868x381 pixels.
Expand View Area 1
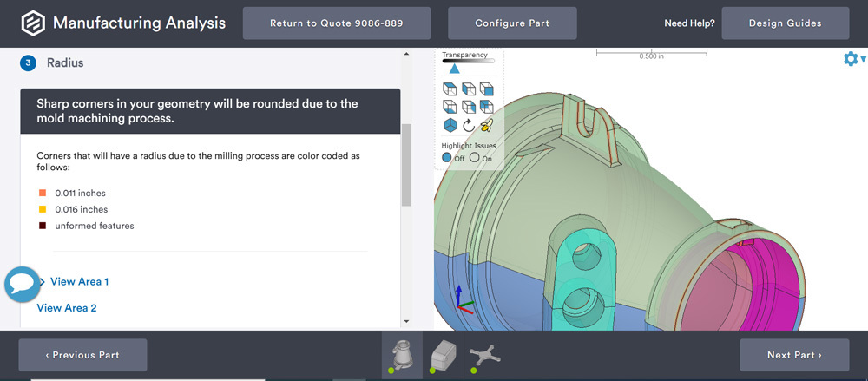click(x=79, y=282)
